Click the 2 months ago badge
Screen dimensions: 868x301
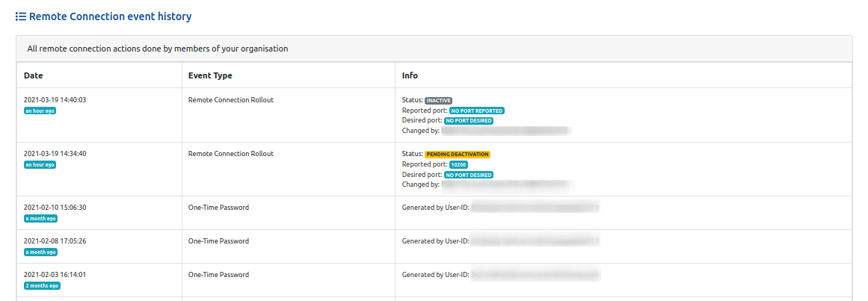coord(42,285)
